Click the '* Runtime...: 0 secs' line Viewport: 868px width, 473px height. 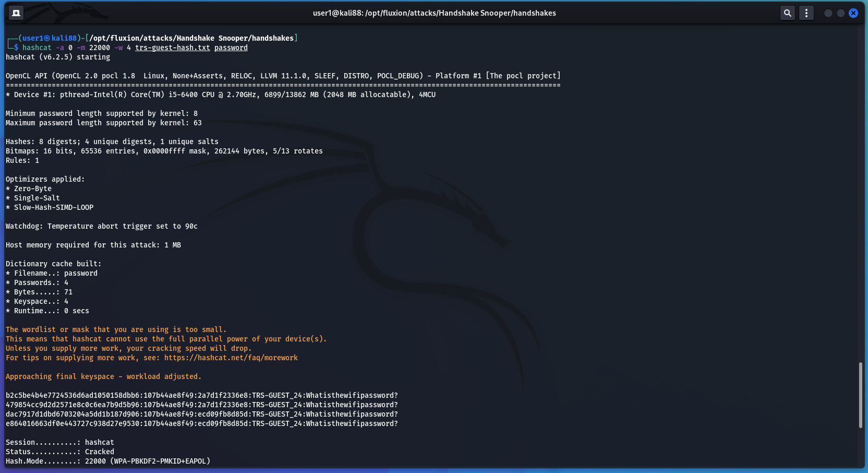pyautogui.click(x=47, y=311)
